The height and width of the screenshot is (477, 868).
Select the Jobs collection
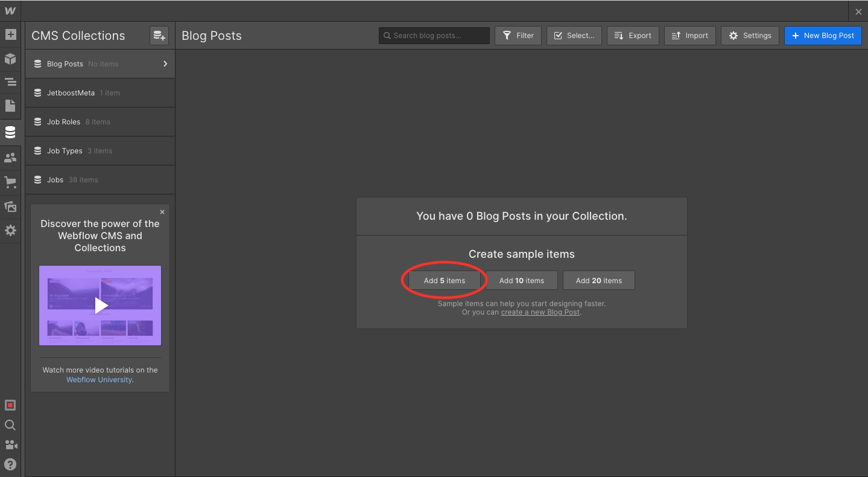tap(100, 179)
